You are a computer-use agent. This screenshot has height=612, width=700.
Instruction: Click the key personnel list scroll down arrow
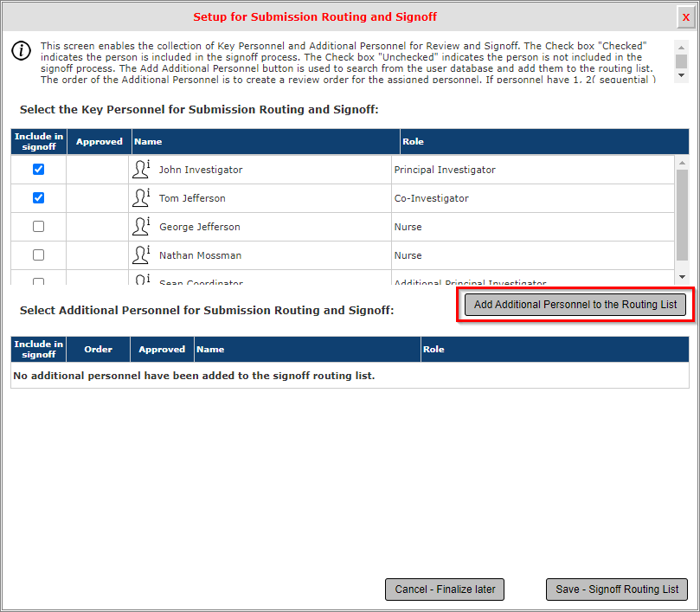682,277
